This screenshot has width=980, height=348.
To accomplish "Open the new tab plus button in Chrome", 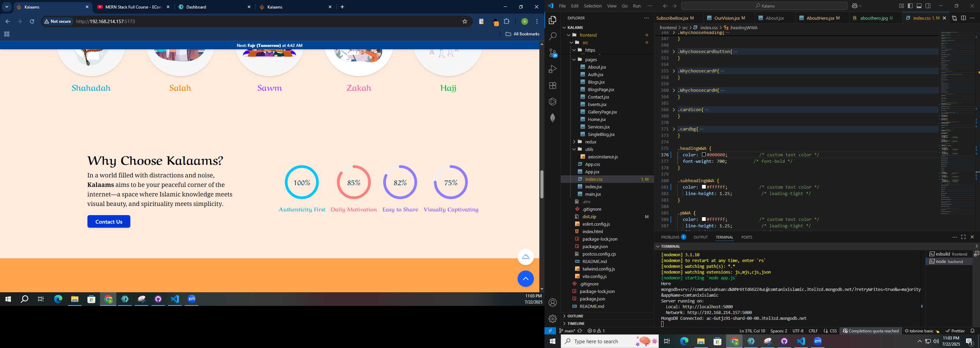I will coord(342,7).
